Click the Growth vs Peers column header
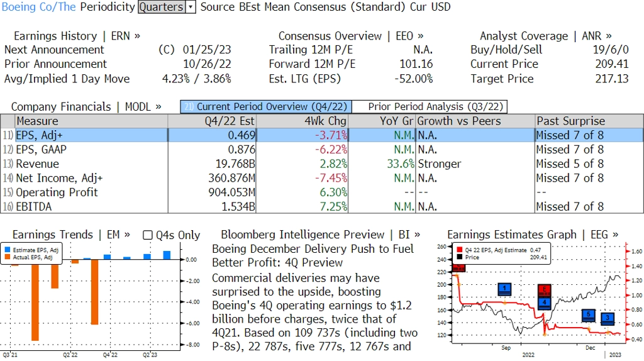 [475, 121]
